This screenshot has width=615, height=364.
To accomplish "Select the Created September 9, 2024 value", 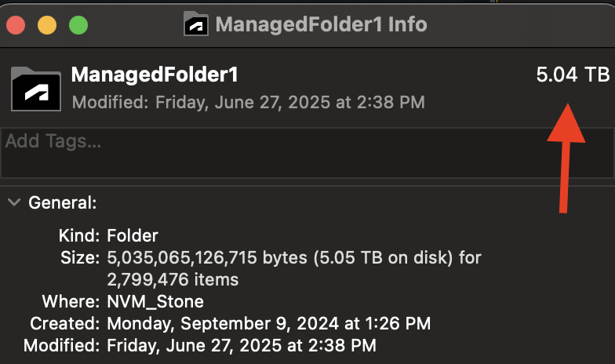I will coord(268,323).
